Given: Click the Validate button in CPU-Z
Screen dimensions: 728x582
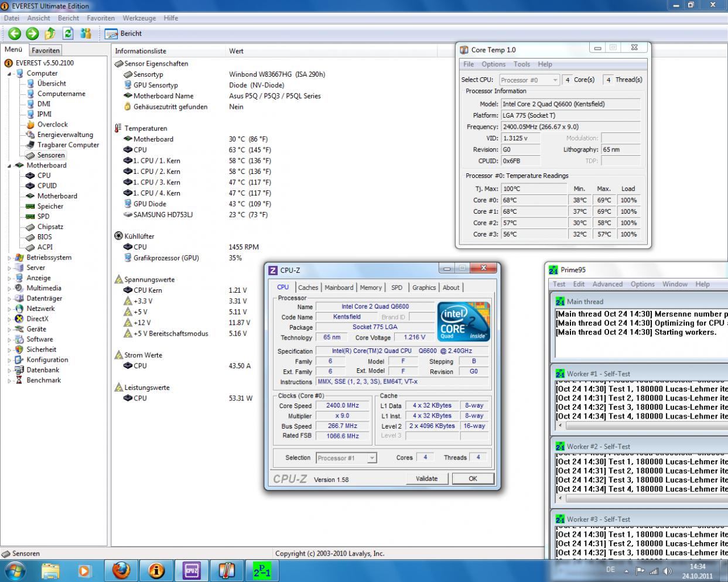Looking at the screenshot, I should pyautogui.click(x=426, y=478).
